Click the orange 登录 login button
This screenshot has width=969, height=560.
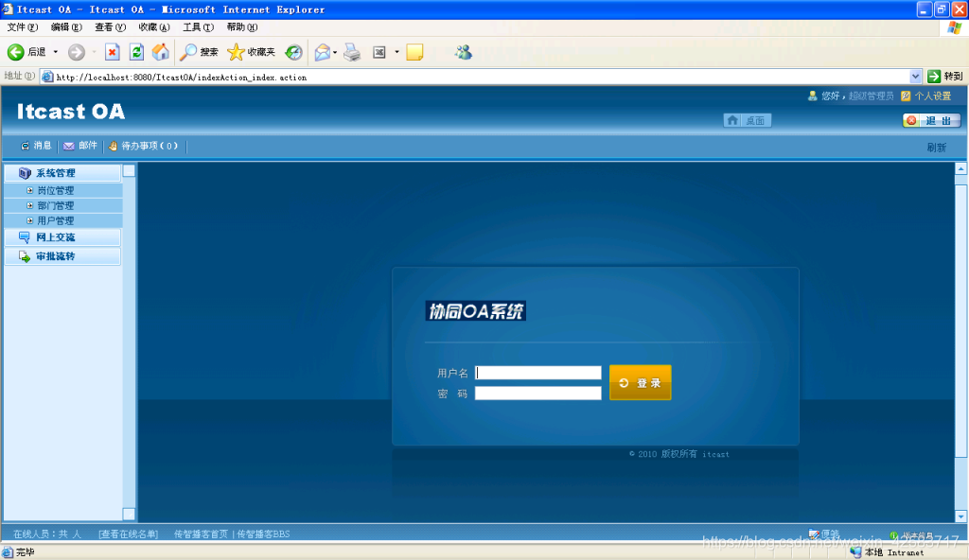641,382
